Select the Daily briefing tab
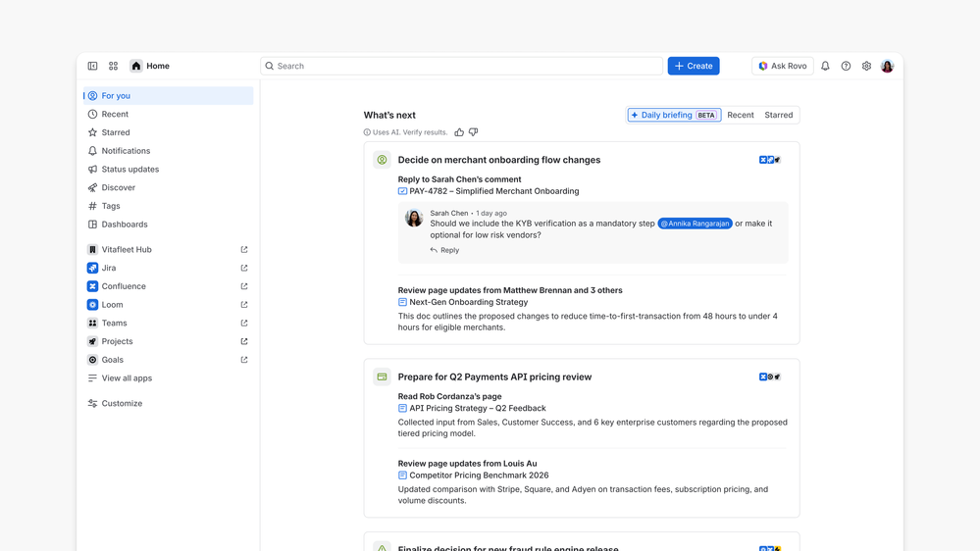 (674, 115)
